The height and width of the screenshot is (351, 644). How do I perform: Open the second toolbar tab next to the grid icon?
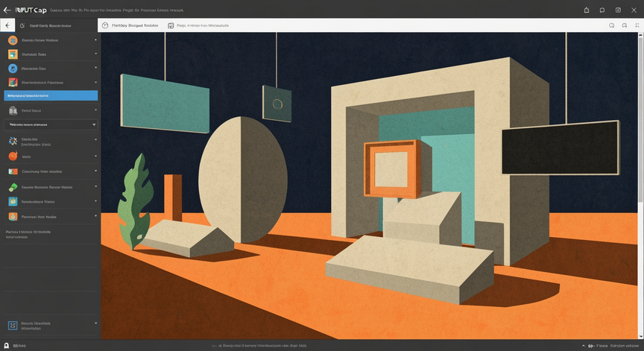point(203,25)
